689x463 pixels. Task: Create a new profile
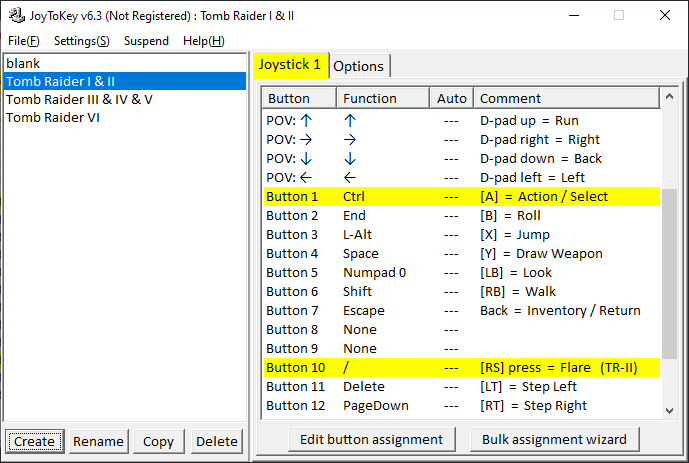pyautogui.click(x=35, y=441)
